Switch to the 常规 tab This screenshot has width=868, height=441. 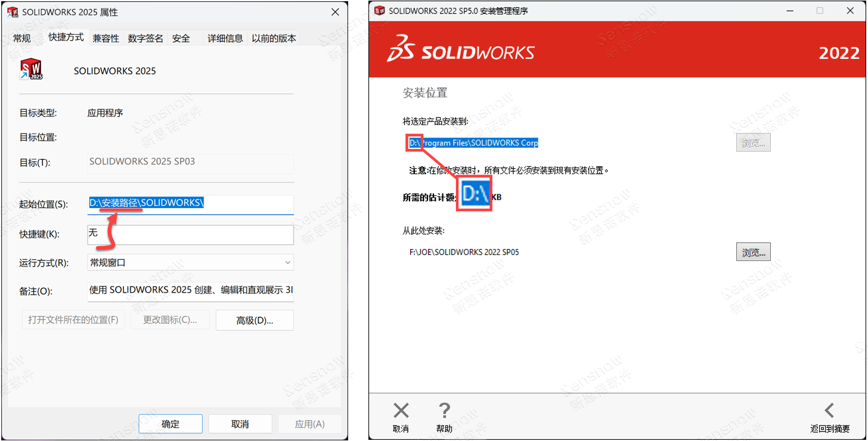(22, 38)
